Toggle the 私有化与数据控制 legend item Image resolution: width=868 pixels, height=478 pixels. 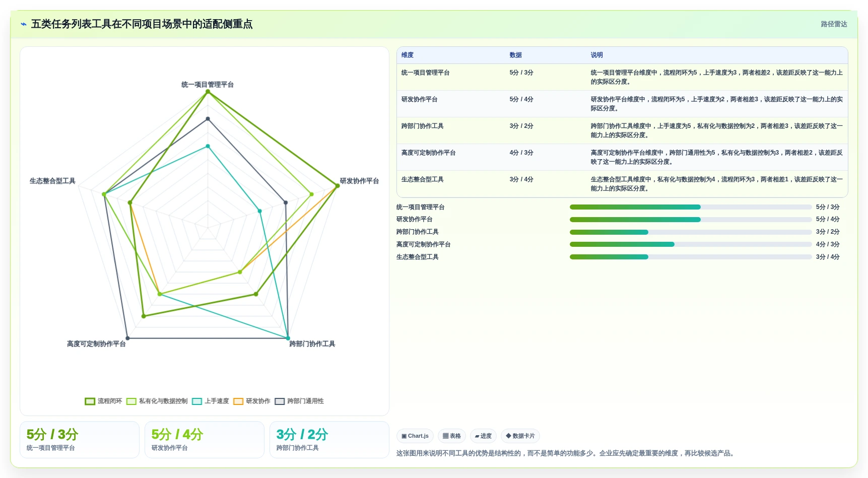click(157, 401)
